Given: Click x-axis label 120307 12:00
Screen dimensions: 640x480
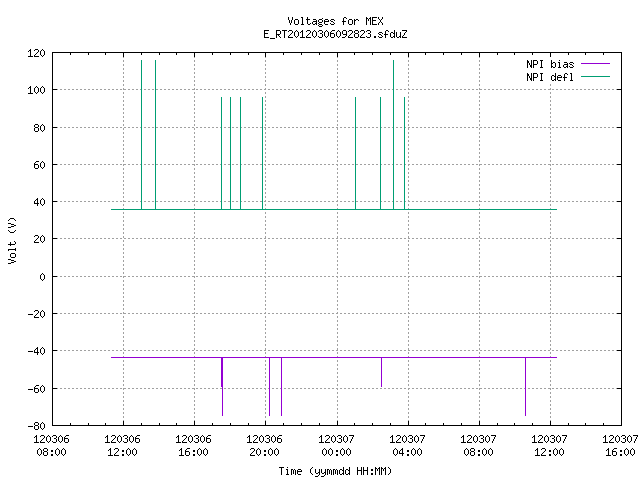Looking at the screenshot, I should coord(549,446).
